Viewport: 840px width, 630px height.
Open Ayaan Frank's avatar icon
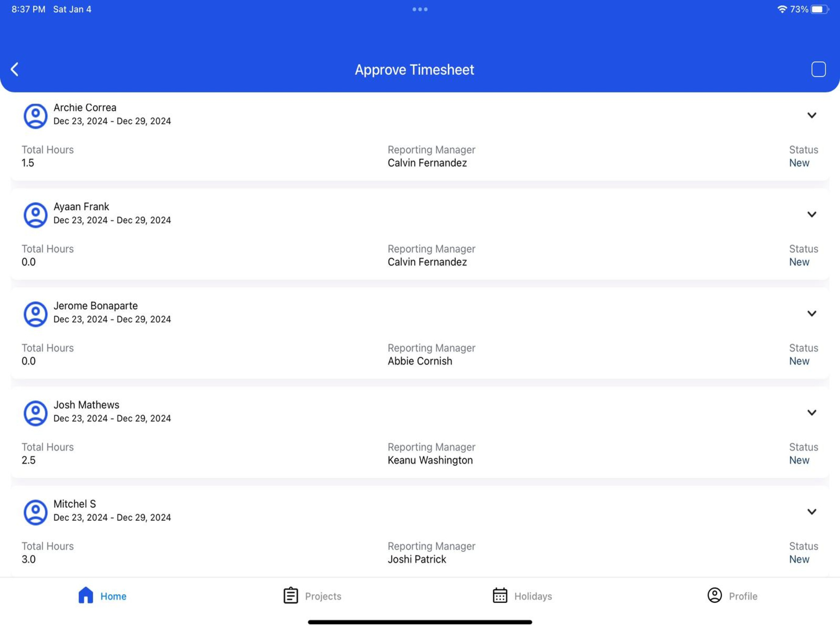[x=35, y=215]
